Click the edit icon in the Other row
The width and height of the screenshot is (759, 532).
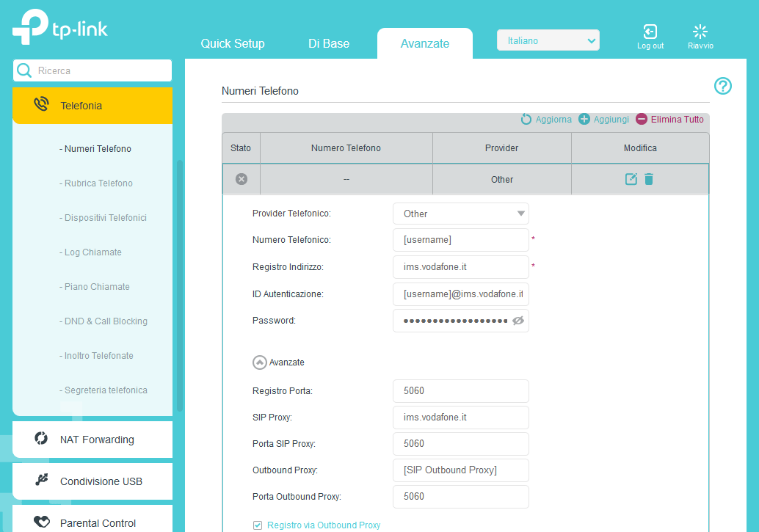pos(631,179)
